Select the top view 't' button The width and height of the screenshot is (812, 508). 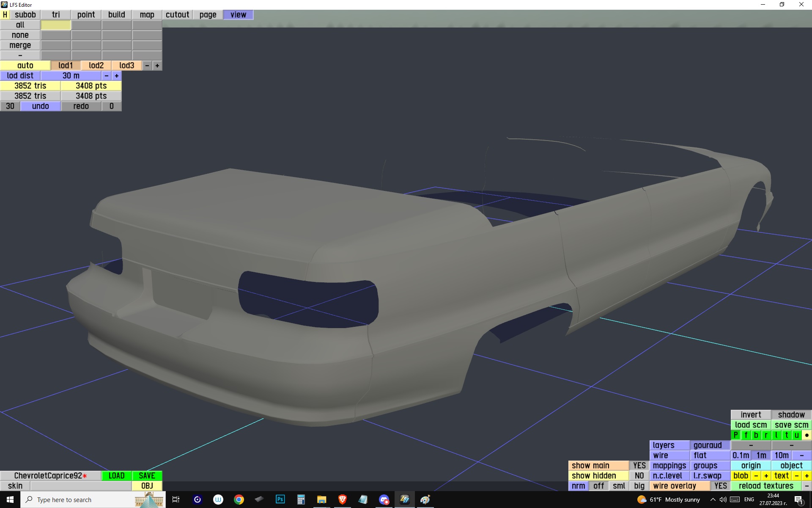coord(786,435)
